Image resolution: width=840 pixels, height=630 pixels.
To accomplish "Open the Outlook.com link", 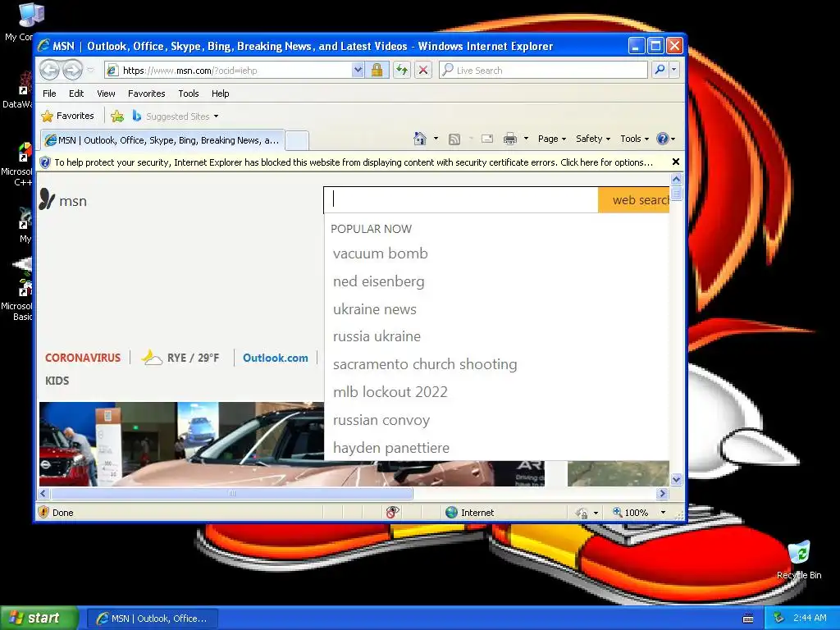I will click(276, 358).
